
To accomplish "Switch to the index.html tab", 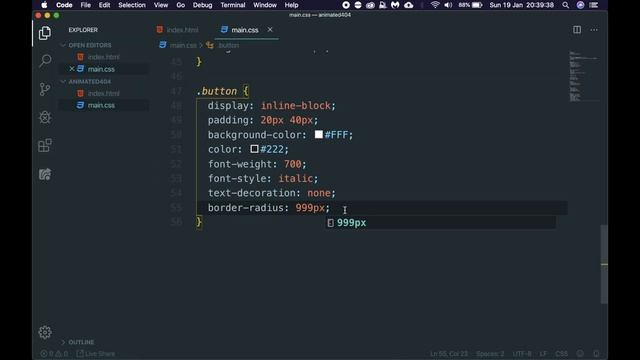I will (178, 30).
